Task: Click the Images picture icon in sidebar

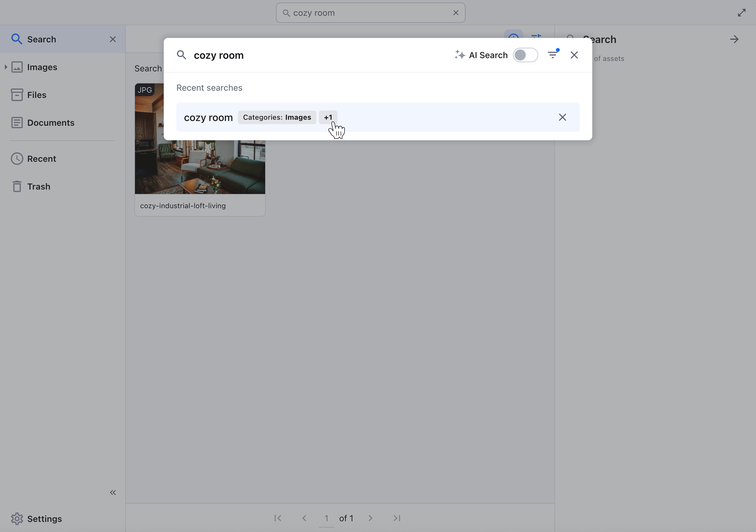Action: 17,67
